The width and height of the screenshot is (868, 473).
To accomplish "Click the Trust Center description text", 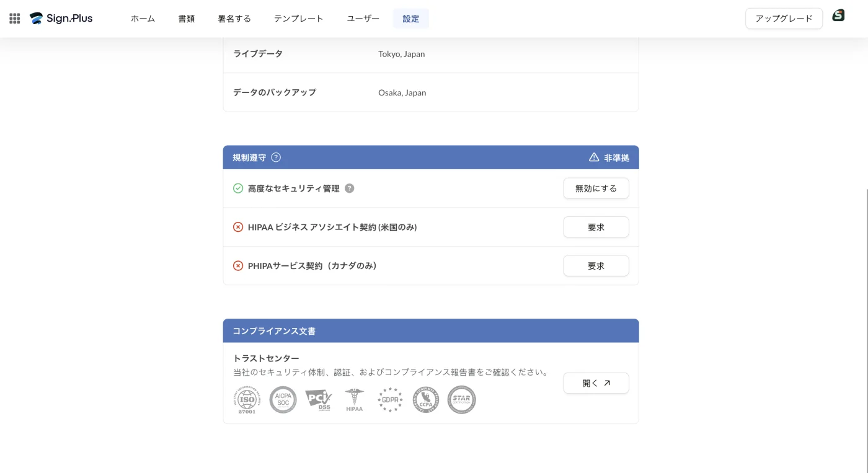I will 391,373.
